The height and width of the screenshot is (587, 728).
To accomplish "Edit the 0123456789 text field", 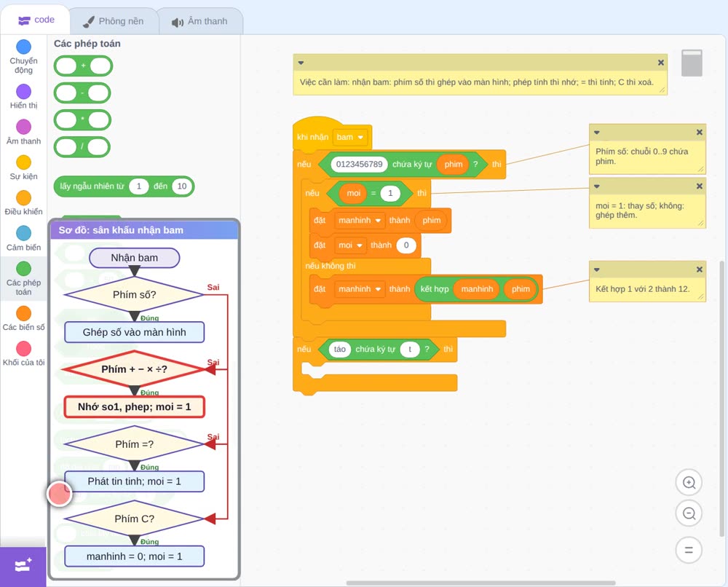I will click(x=360, y=164).
